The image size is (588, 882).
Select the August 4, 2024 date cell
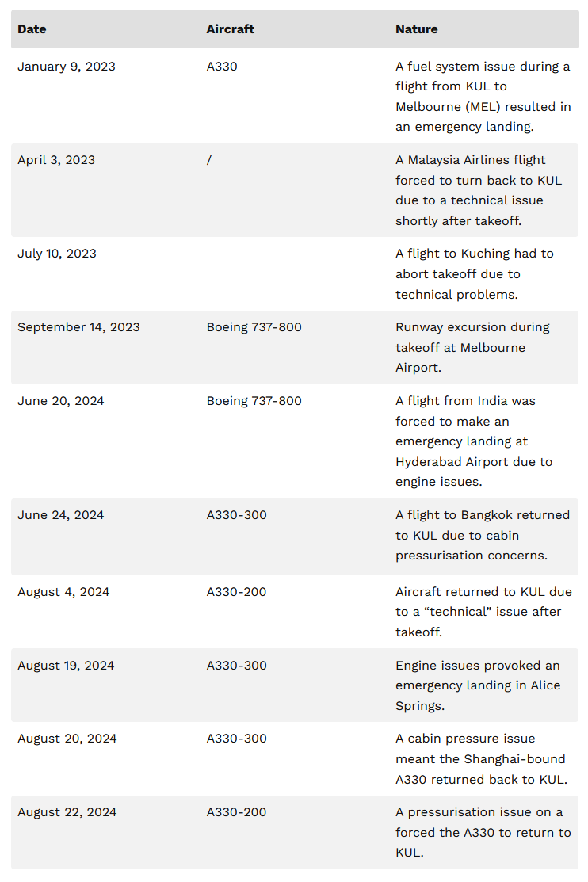[x=63, y=592]
